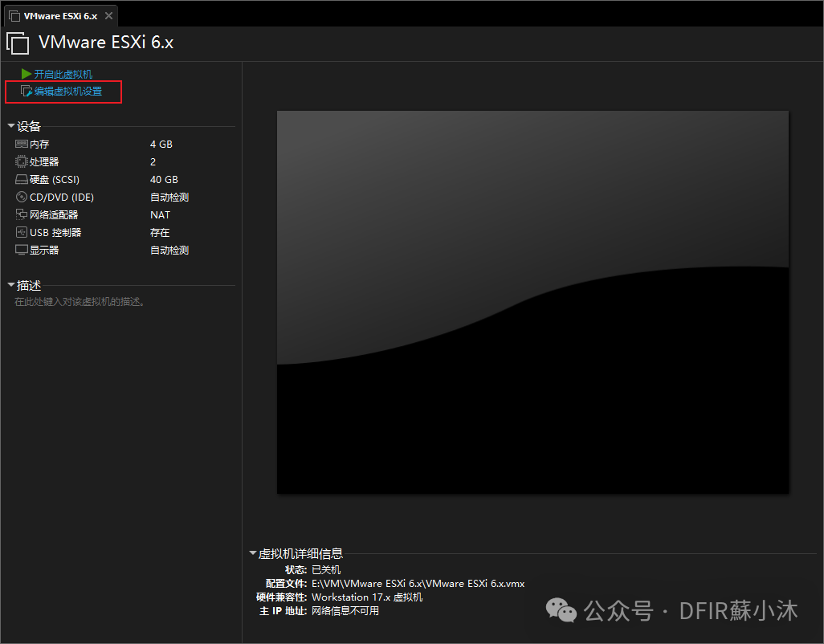The width and height of the screenshot is (824, 644).
Task: Click the CD/DVD 自动检测 value
Action: coord(169,197)
